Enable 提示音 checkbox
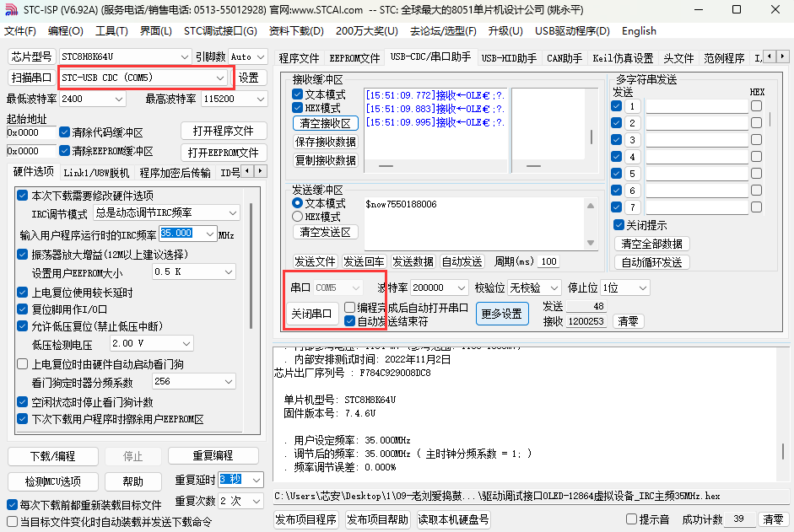The width and height of the screenshot is (794, 532). (x=631, y=519)
